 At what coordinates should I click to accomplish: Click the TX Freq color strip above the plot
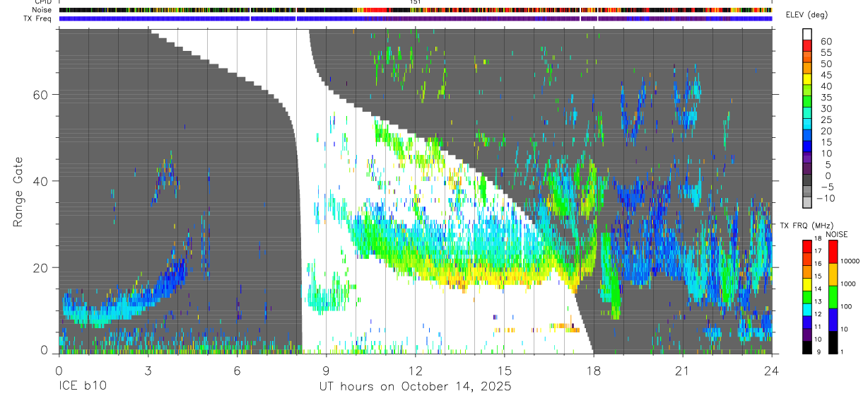click(x=415, y=18)
